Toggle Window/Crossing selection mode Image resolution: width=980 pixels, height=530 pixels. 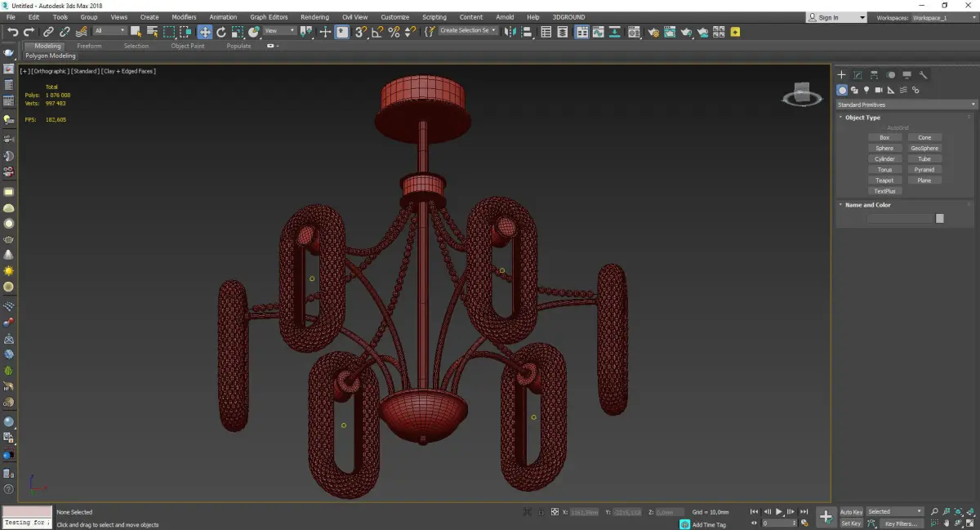point(186,32)
